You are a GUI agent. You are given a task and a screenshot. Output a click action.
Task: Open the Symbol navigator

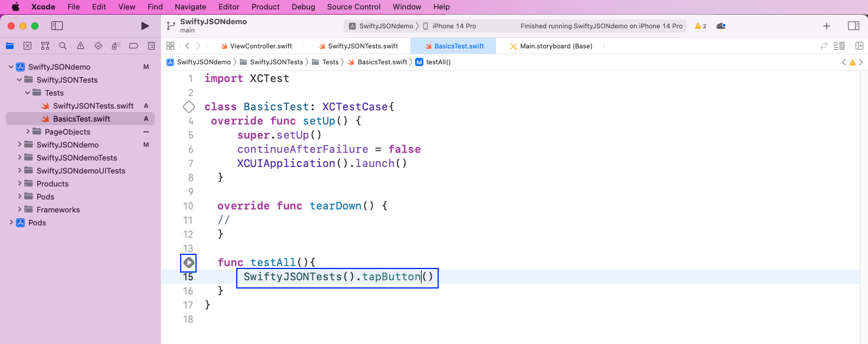point(45,45)
